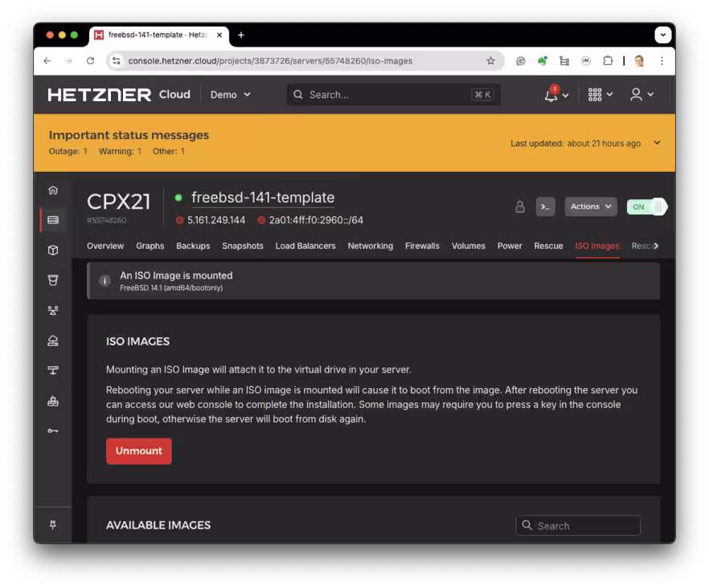Viewport: 709px width, 588px height.
Task: Open the Servers icon in the sidebar
Action: [53, 220]
